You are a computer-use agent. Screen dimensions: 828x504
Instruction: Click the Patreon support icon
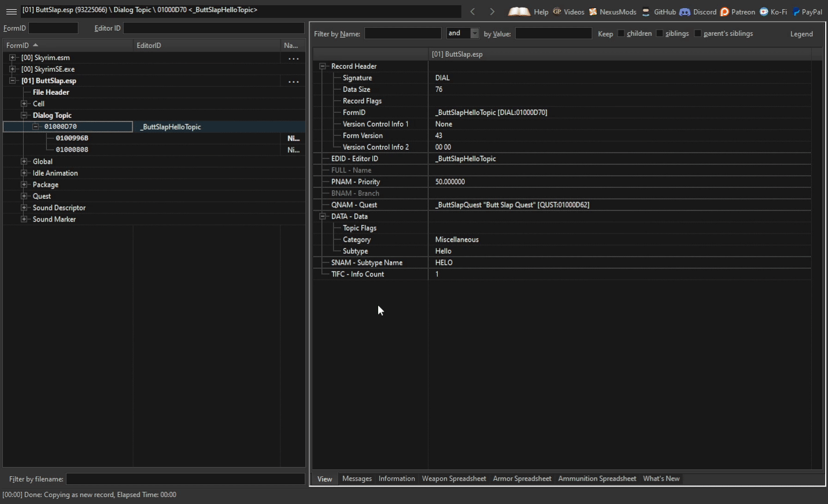pos(724,12)
